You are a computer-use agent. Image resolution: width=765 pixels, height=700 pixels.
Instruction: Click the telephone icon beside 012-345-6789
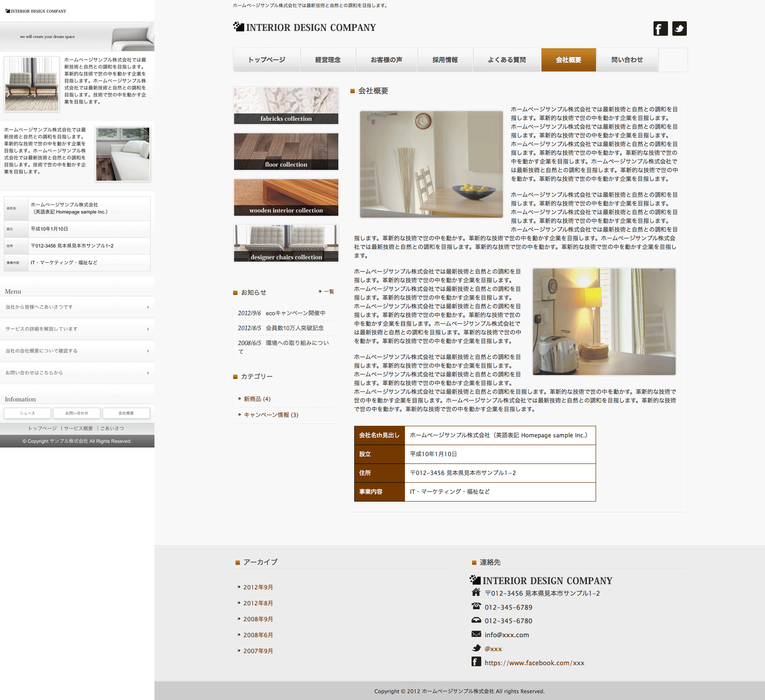tap(476, 606)
